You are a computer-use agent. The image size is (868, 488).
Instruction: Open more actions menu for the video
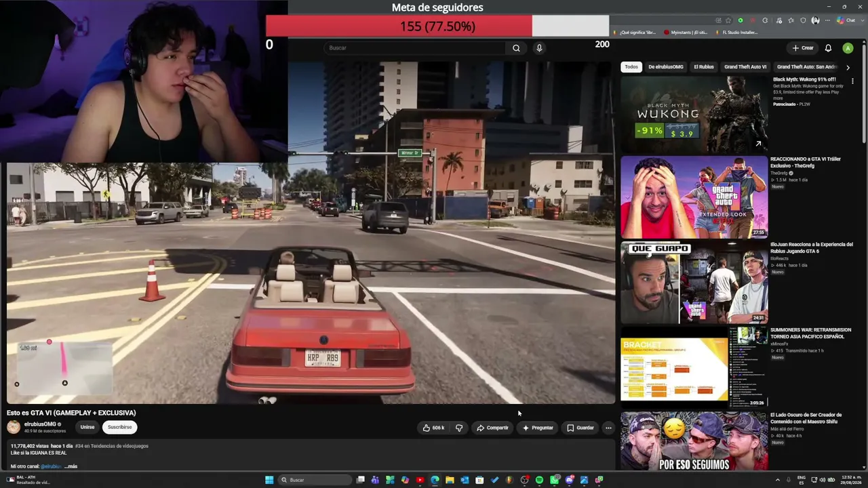[x=608, y=428]
